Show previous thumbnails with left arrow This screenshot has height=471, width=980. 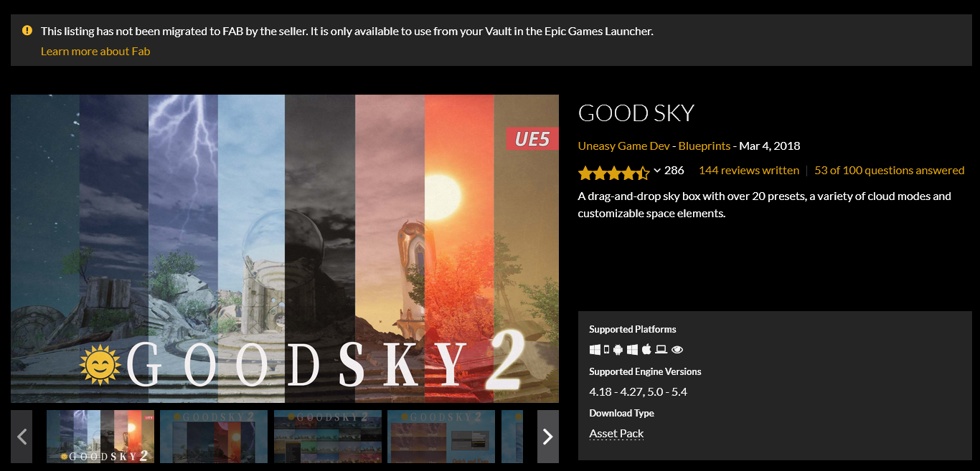point(22,436)
